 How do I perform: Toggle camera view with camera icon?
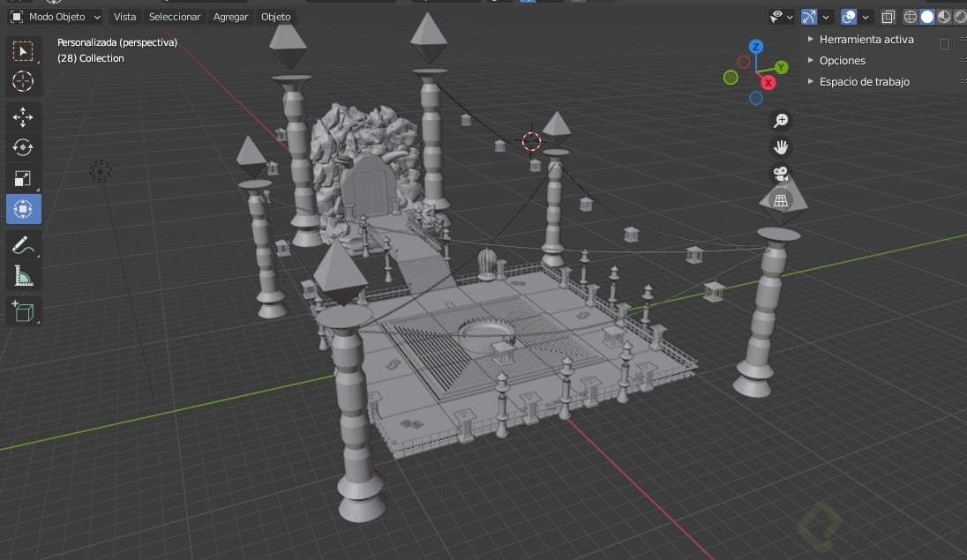click(x=781, y=174)
